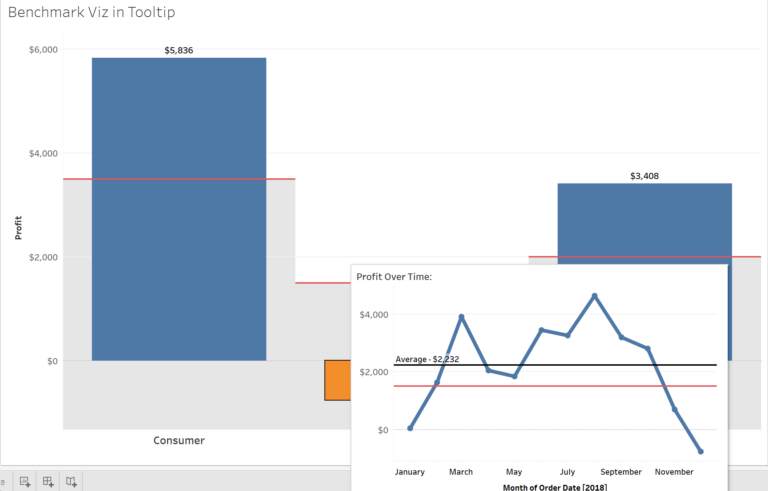Click the Consumer axis label
Screen dimensions: 768x491
[179, 440]
